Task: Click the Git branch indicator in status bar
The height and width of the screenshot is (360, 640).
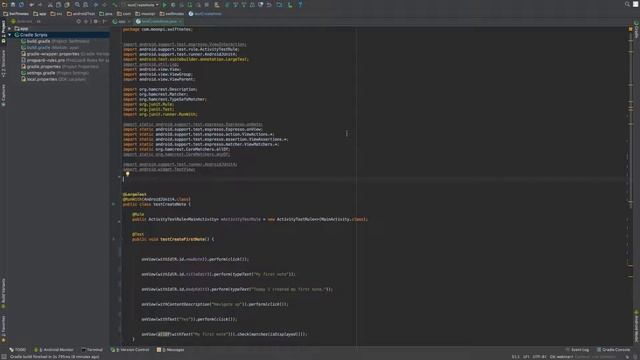Action: 562,357
